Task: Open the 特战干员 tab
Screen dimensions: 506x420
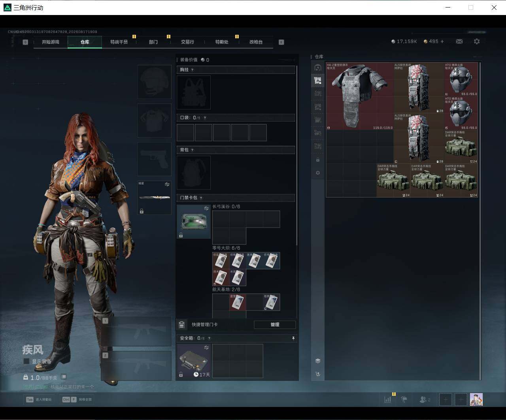Action: [x=119, y=42]
